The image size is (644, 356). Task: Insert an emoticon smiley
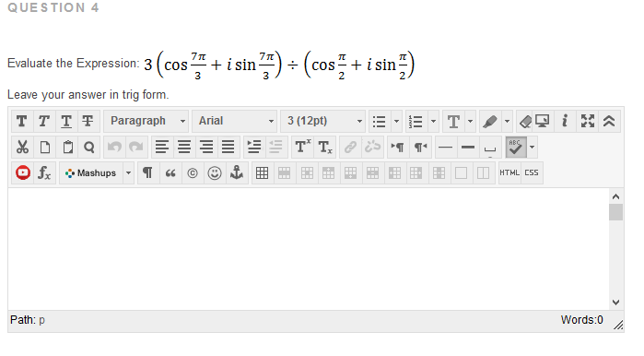click(215, 173)
